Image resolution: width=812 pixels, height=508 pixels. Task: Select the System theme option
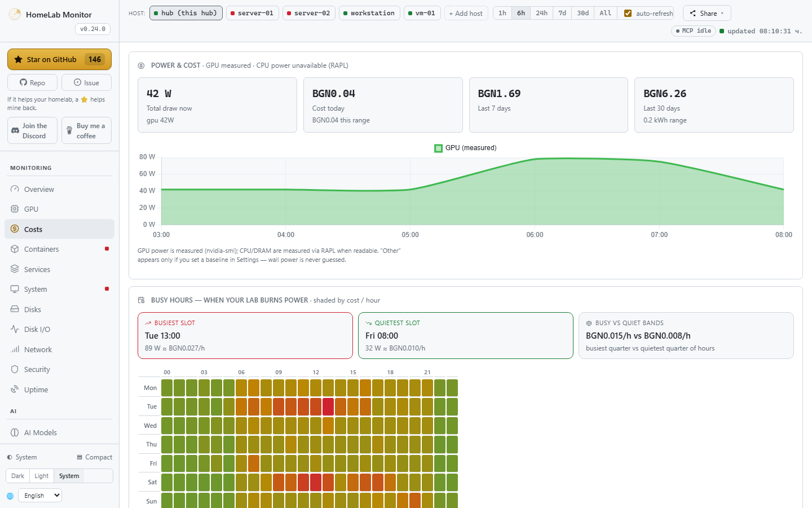click(69, 476)
